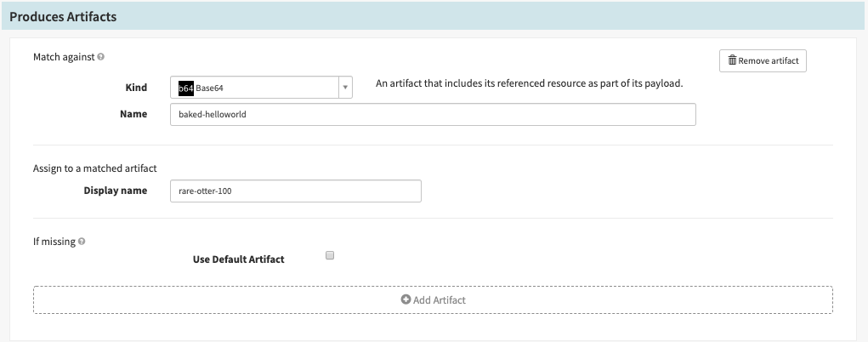The width and height of the screenshot is (868, 342).
Task: Click the b64 badge in Kind selector
Action: click(185, 88)
